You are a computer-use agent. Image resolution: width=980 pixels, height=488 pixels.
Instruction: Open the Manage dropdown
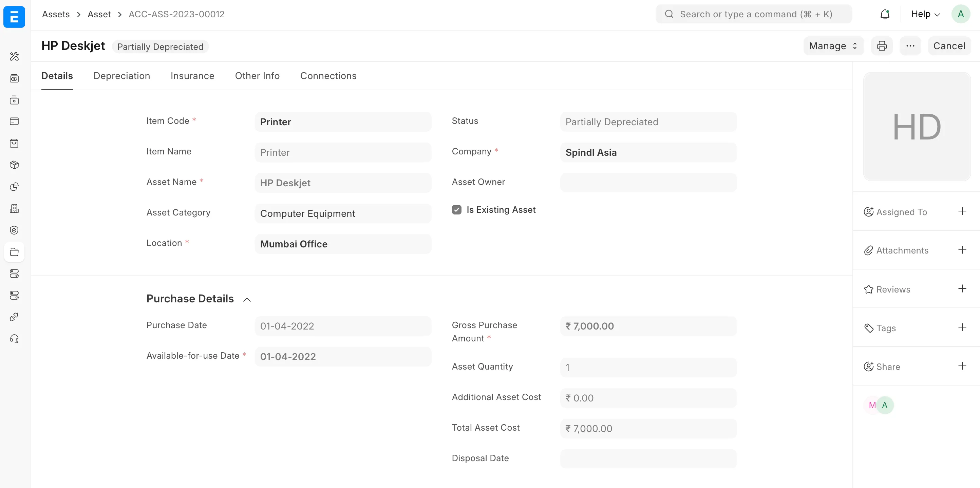[833, 45]
